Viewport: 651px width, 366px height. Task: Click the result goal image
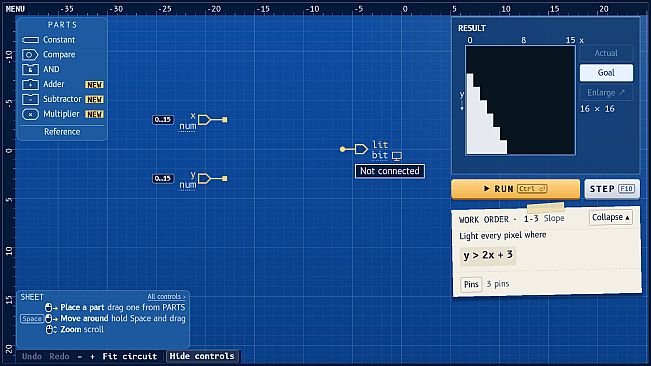(x=520, y=100)
